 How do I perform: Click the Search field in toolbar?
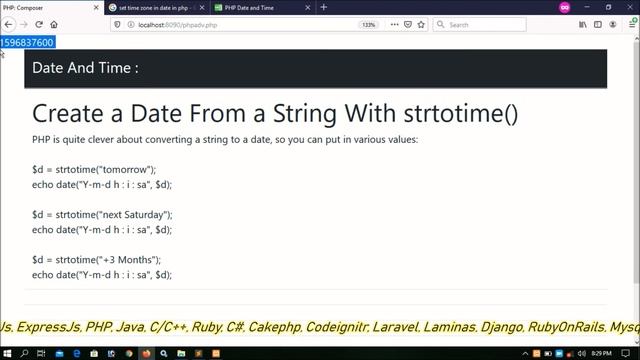click(480, 24)
